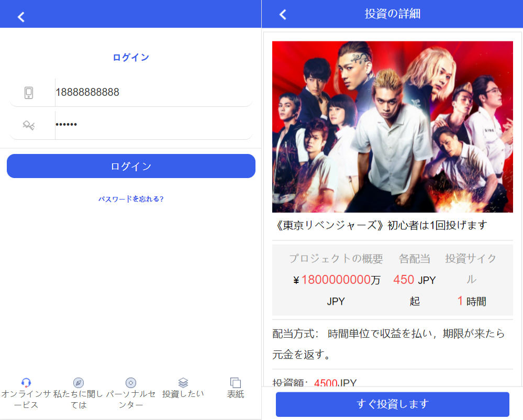Viewport: 523px width, 420px height.
Task: Tap the back arrow on 投資の詳細 header
Action: (x=282, y=14)
